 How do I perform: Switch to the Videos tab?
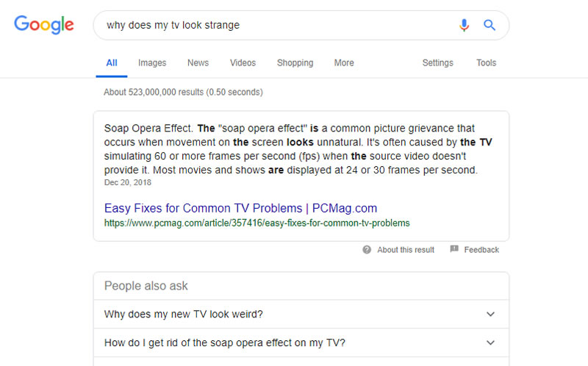coord(243,62)
